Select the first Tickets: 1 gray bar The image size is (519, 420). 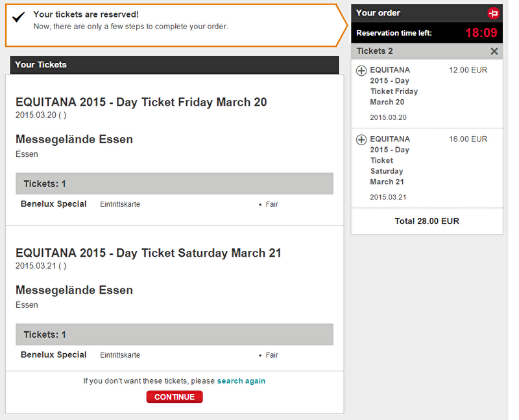click(175, 183)
